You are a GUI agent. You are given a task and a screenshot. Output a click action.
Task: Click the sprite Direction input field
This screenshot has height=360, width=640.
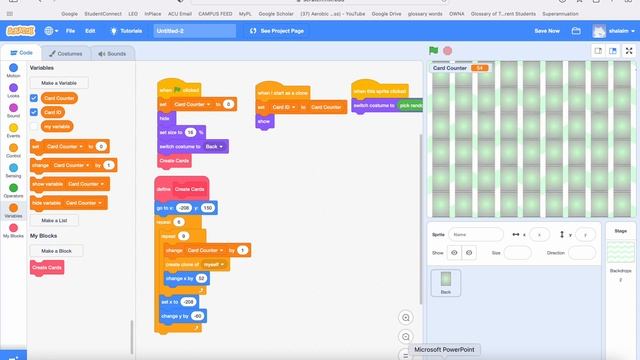click(x=582, y=253)
